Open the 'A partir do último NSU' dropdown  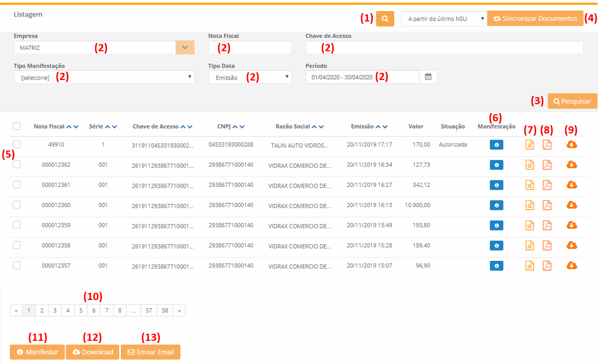click(444, 19)
